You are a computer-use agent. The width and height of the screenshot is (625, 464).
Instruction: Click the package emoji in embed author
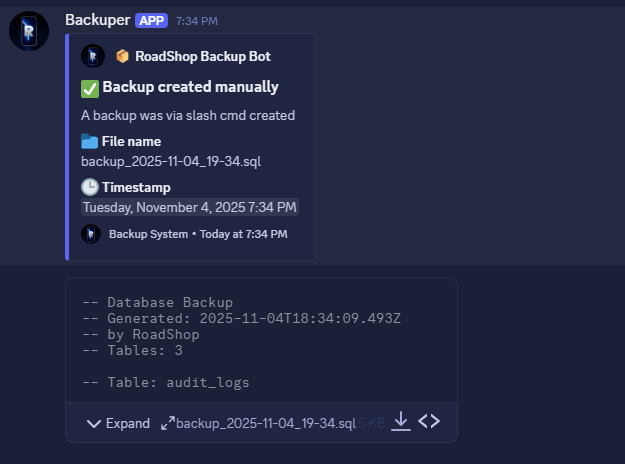[x=122, y=56]
